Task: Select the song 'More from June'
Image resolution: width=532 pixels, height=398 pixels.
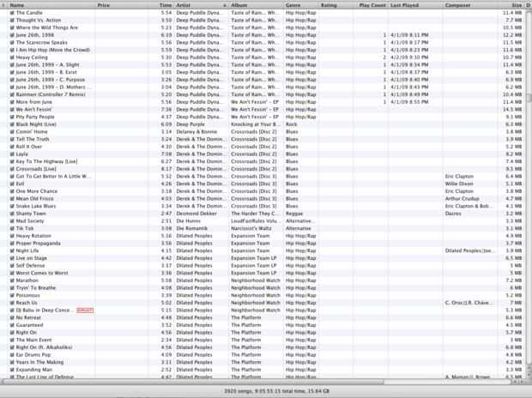Action: point(34,102)
